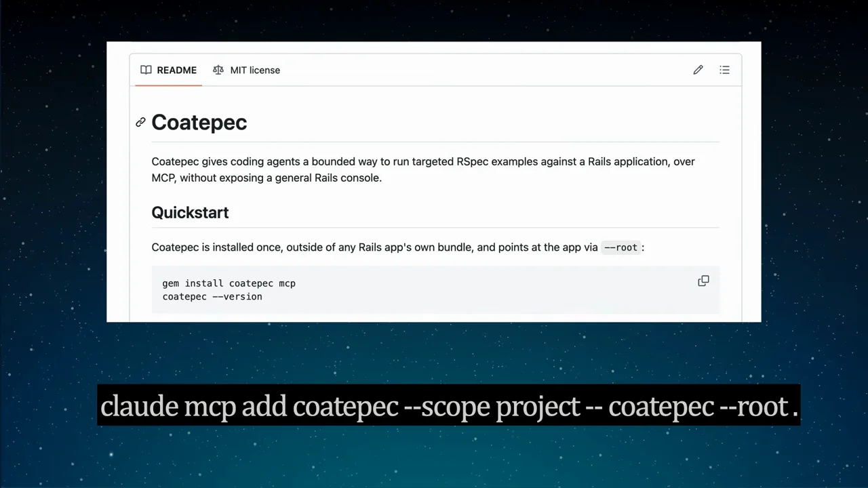Click the scales icon on MIT license
The width and height of the screenshot is (868, 488).
218,70
